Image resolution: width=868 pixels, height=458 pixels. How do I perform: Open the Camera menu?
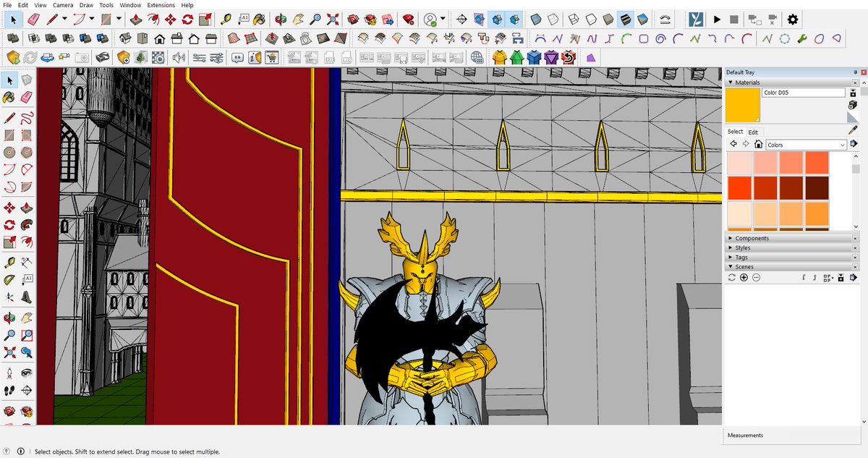[63, 5]
